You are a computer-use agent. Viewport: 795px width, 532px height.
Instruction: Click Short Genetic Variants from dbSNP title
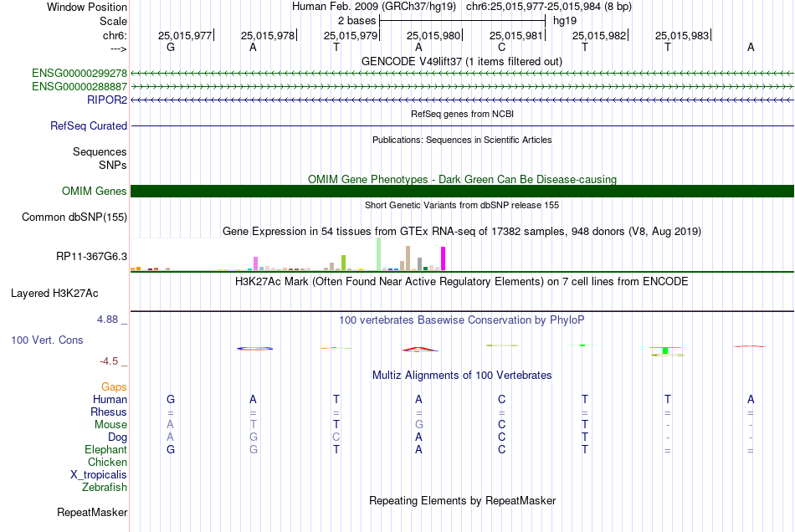[x=462, y=205]
